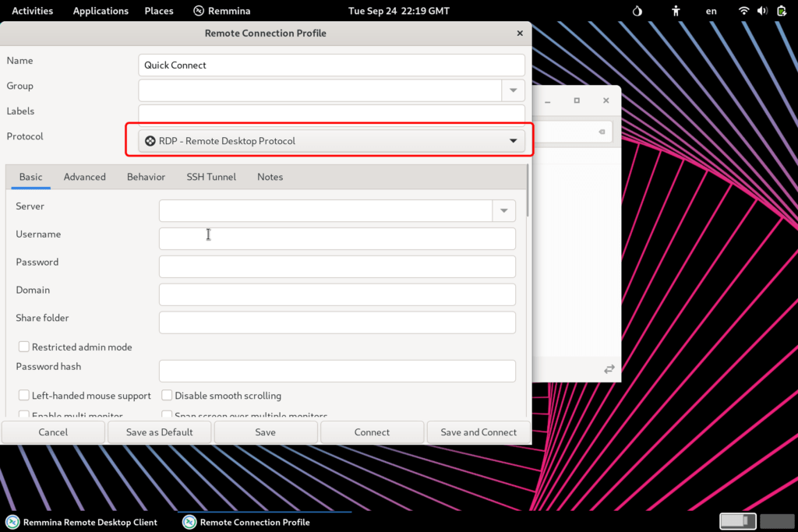The width and height of the screenshot is (798, 532).
Task: Click the Server address field
Action: click(326, 210)
